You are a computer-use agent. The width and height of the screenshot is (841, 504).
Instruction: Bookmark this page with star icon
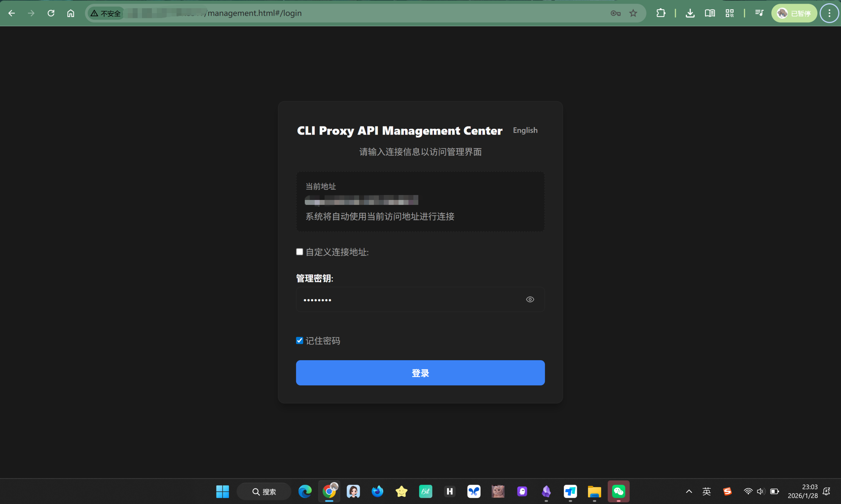click(633, 13)
